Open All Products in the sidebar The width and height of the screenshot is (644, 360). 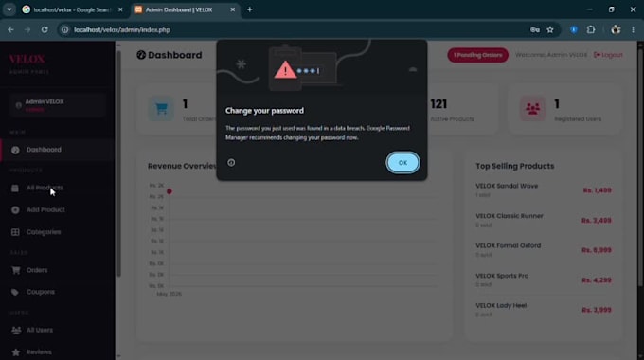[x=57, y=188]
